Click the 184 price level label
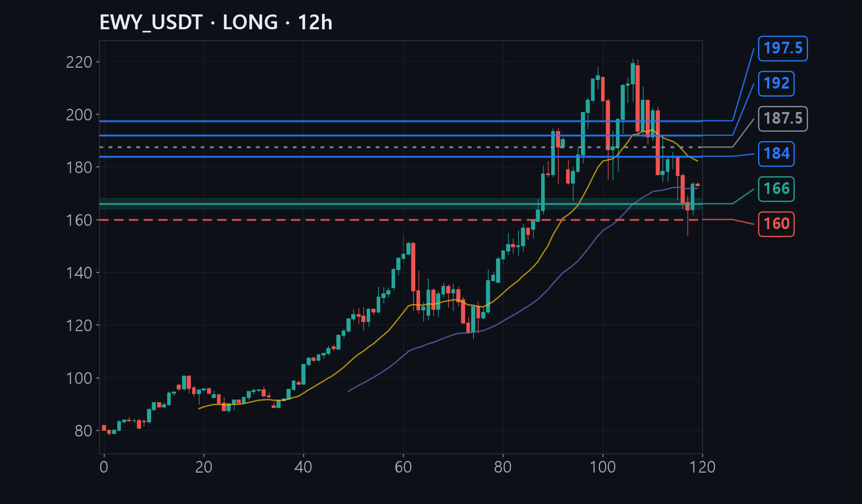This screenshot has height=504, width=862. tap(776, 153)
